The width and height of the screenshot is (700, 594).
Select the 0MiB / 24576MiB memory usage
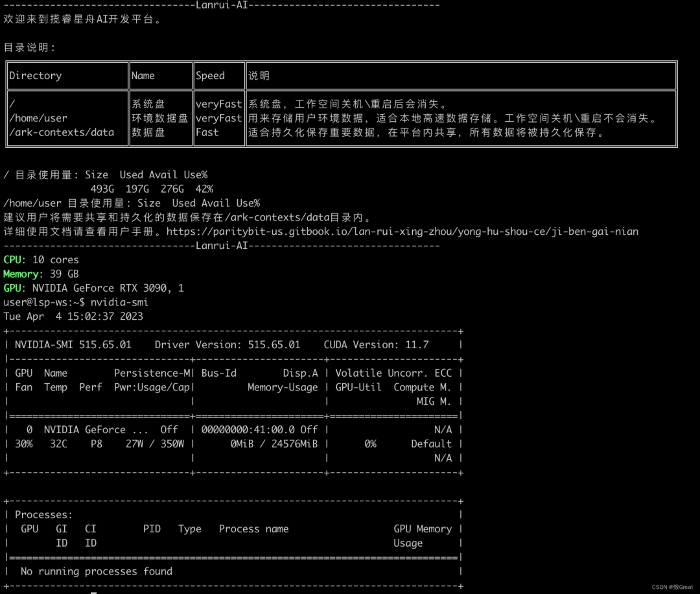click(x=274, y=444)
